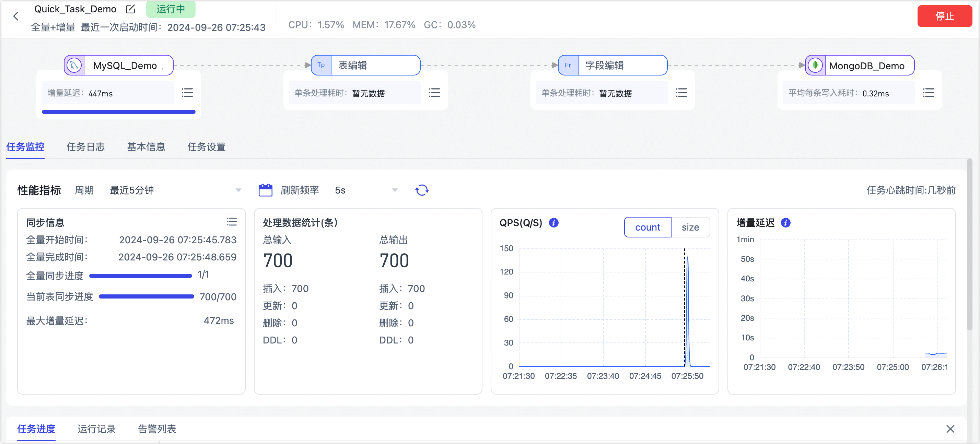
Task: Open the calendar date picker
Action: [266, 190]
